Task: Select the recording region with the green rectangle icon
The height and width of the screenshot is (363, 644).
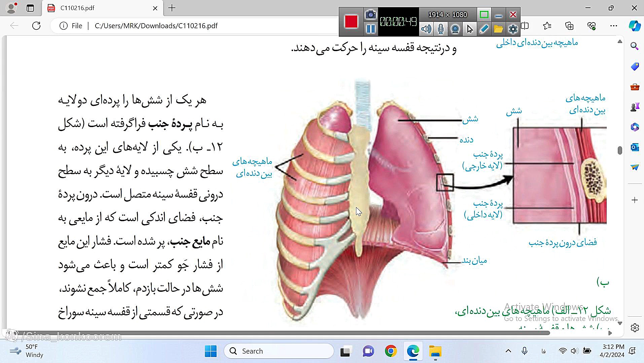Action: [484, 14]
